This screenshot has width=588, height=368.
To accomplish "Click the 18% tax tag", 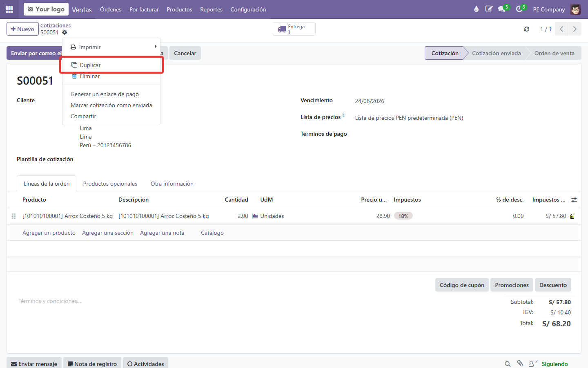I will point(403,216).
